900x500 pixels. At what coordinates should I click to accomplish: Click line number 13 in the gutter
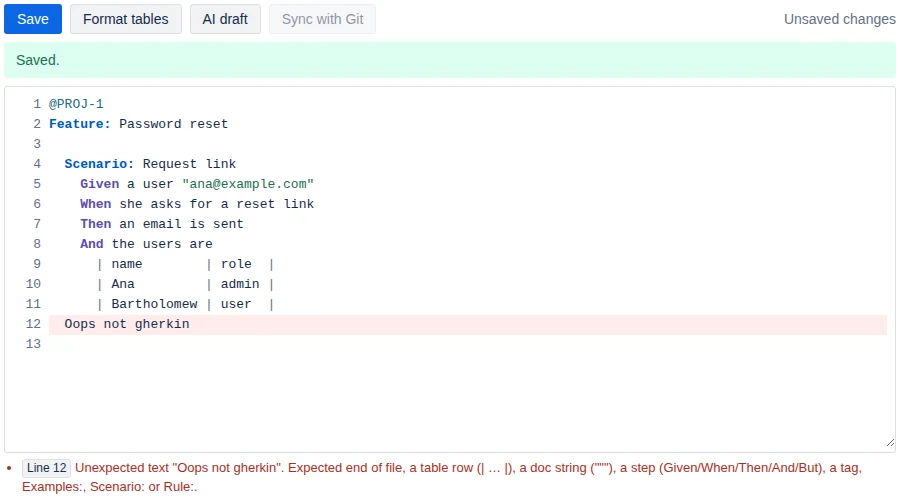[x=33, y=344]
